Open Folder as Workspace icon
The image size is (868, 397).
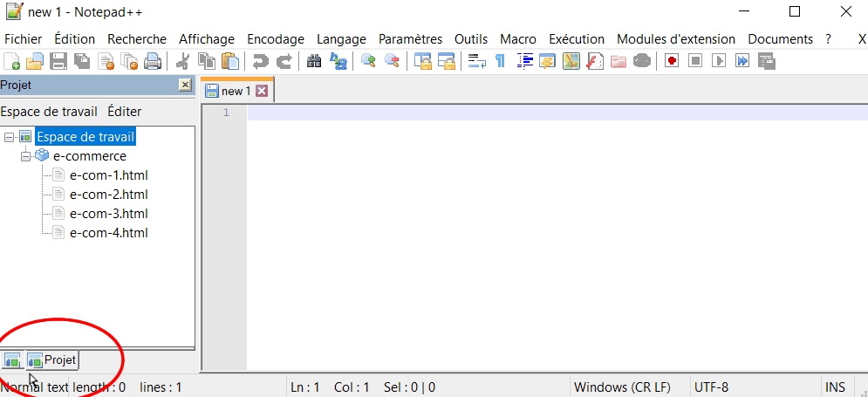pos(618,61)
